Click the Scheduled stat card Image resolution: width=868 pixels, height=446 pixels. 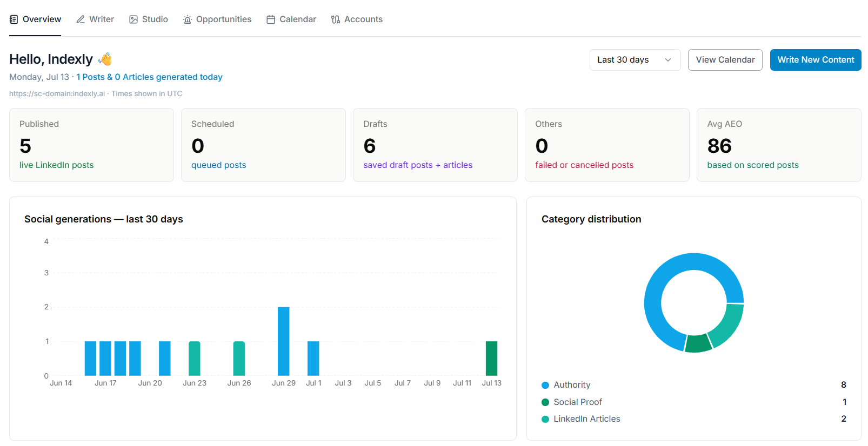point(263,145)
